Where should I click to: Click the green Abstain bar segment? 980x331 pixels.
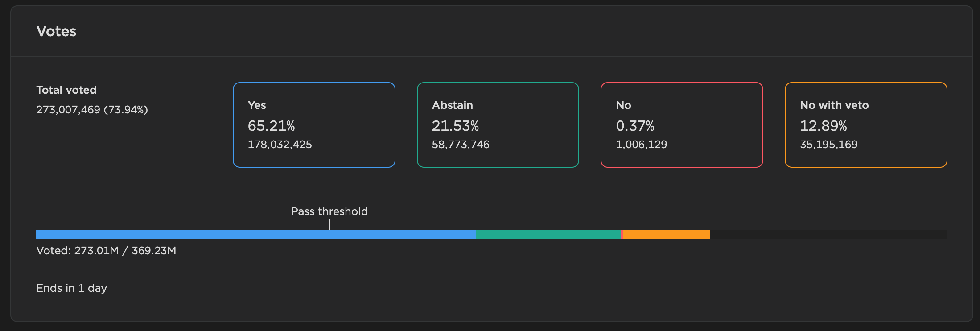548,235
